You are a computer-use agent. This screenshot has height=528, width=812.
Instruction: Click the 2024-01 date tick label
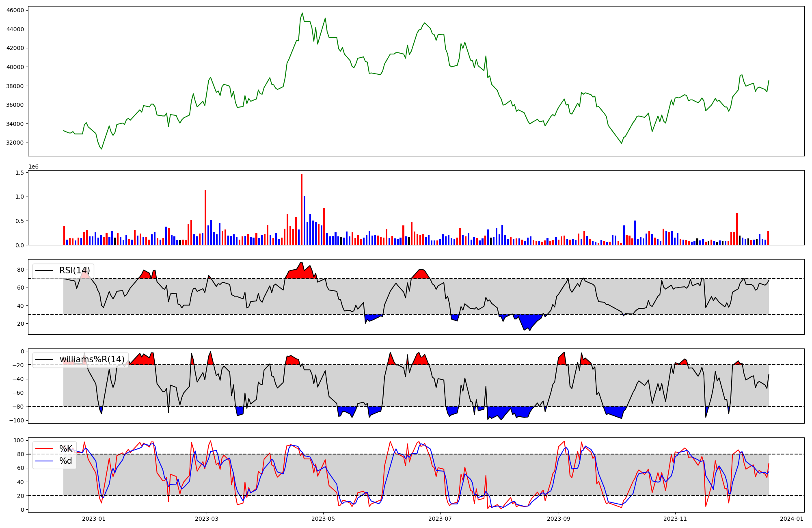792,519
